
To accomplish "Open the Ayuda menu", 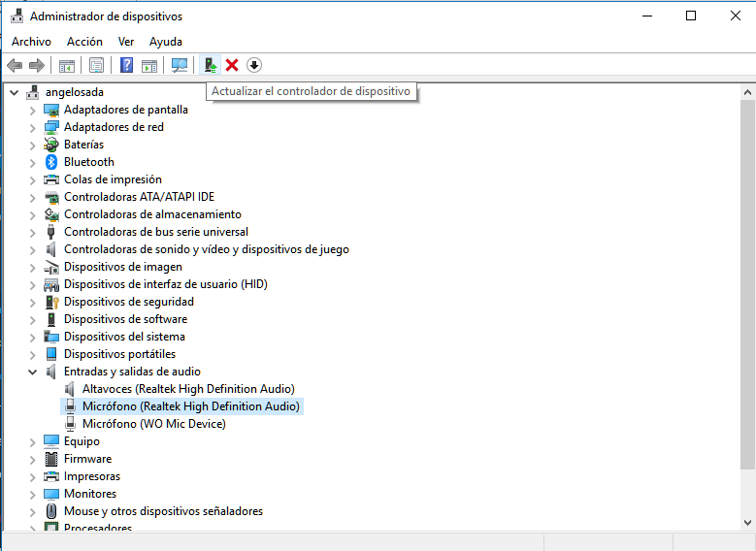I will [166, 42].
